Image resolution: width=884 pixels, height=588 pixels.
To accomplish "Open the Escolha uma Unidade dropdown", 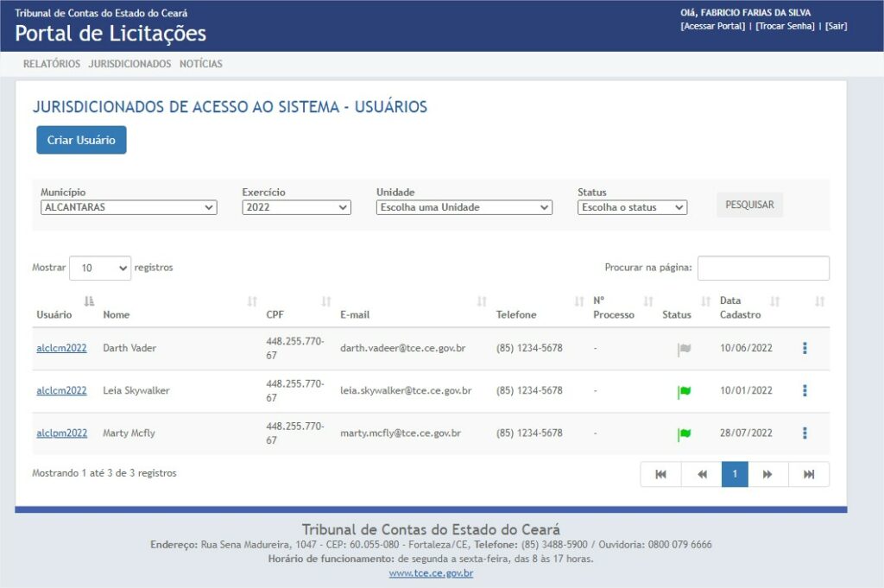I will point(464,207).
